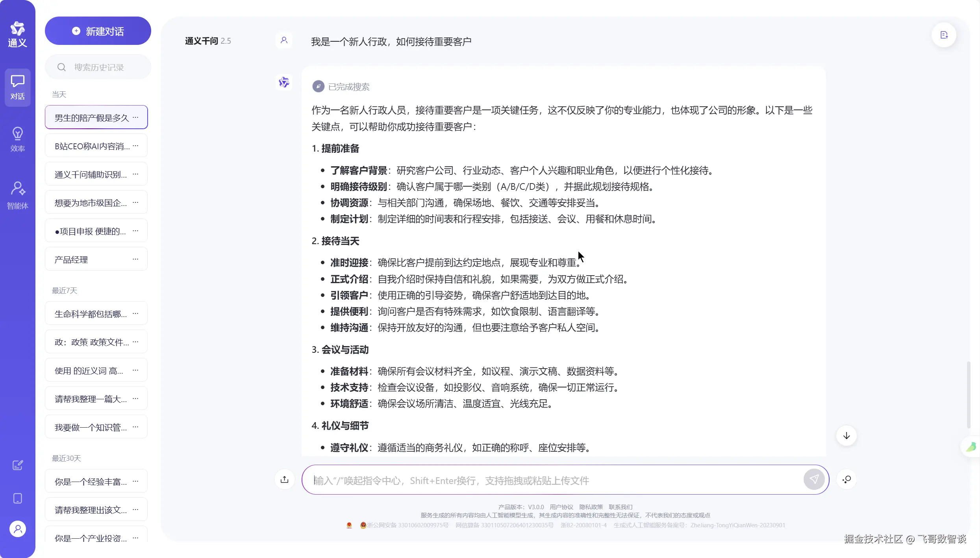Screen dimensions: 980x558
Task: Open the 隐私政策 privacy policy link
Action: [x=591, y=507]
